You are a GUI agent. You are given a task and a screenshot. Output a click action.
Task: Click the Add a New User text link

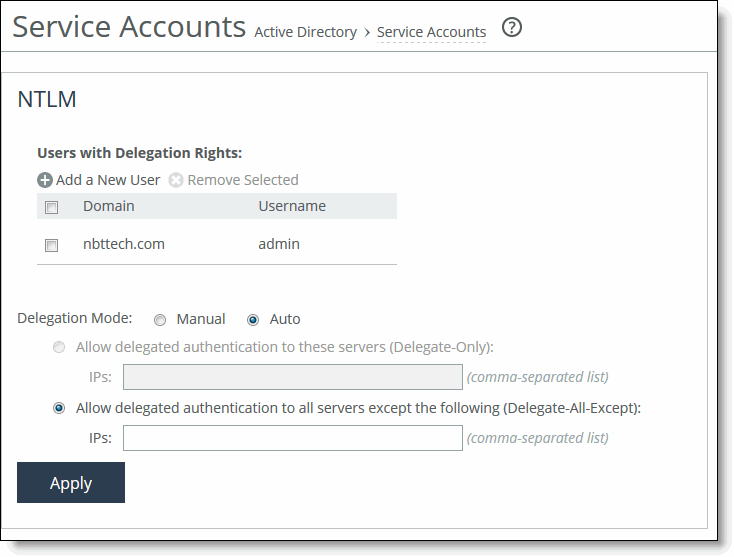pos(108,180)
